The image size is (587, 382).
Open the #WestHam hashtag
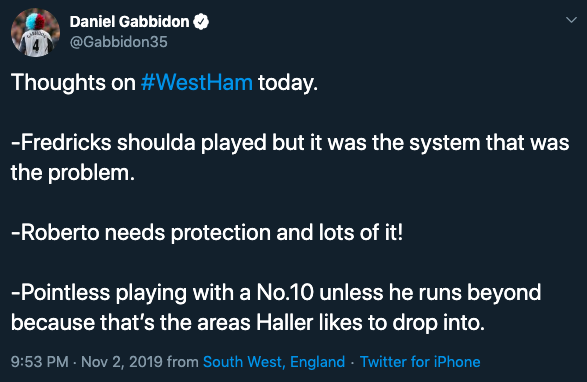click(x=197, y=82)
